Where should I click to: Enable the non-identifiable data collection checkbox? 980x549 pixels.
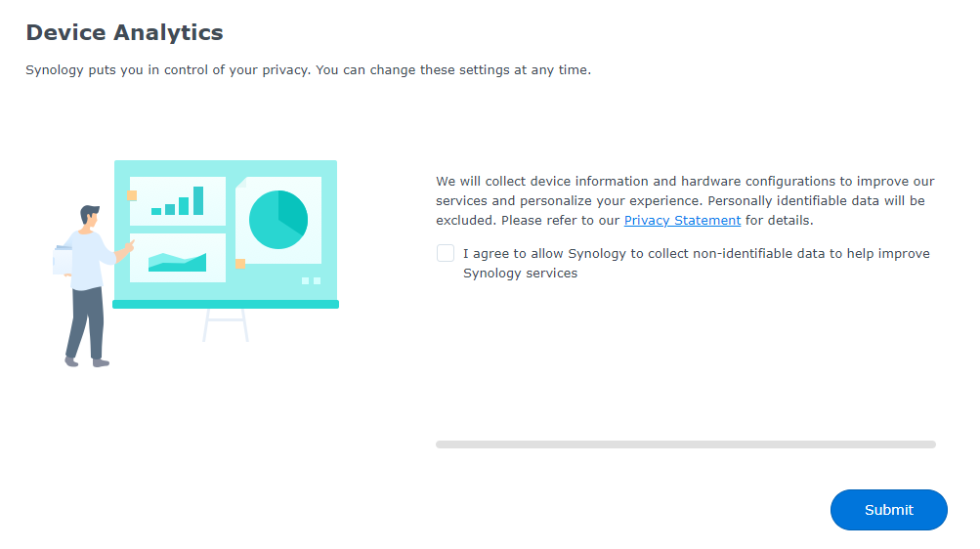pos(446,254)
